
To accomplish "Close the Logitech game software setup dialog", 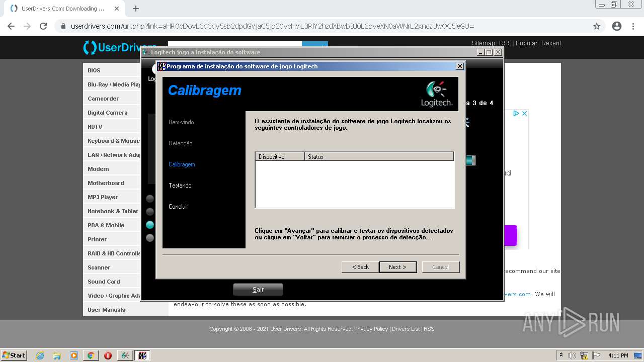I will [x=459, y=66].
